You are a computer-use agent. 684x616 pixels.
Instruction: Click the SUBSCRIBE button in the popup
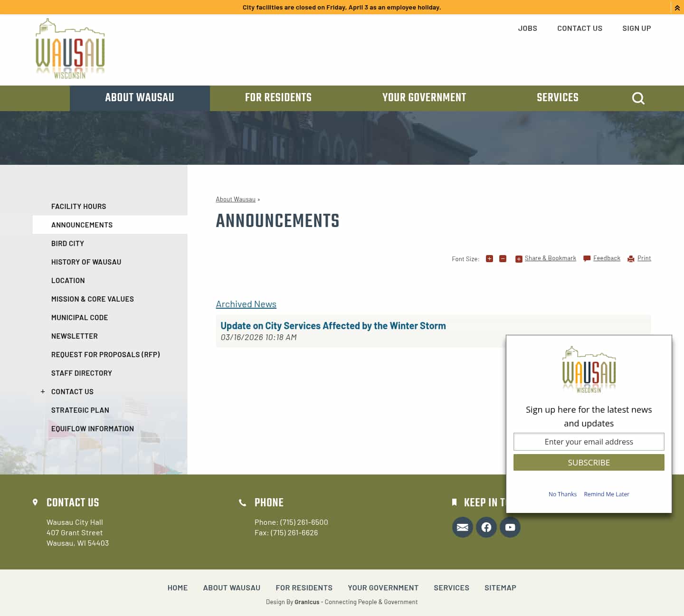pos(589,462)
